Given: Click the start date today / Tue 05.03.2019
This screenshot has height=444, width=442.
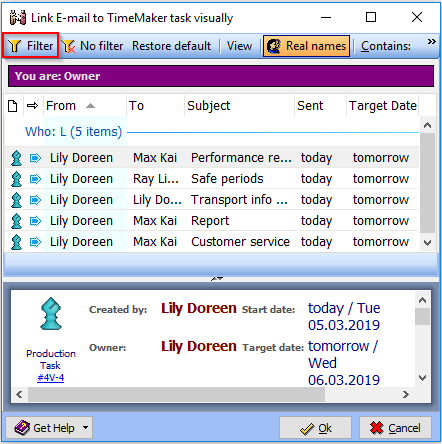Looking at the screenshot, I should pos(344,316).
